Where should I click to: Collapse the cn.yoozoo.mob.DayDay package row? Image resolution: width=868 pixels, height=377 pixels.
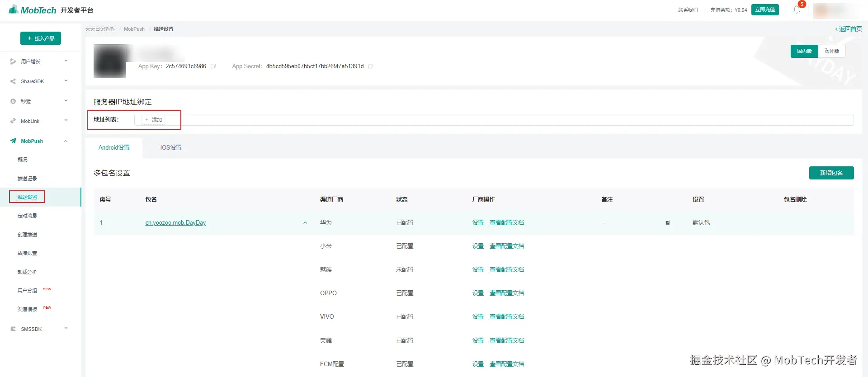[305, 222]
